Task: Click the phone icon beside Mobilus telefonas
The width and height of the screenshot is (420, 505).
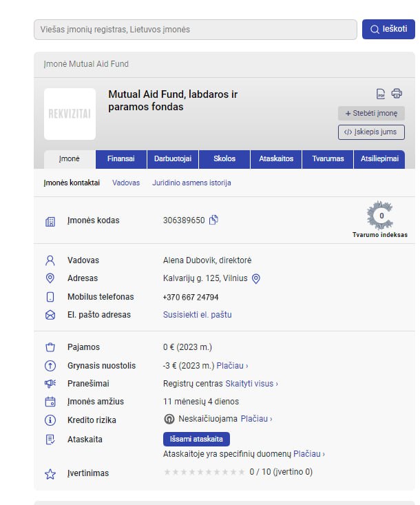Action: coord(50,297)
